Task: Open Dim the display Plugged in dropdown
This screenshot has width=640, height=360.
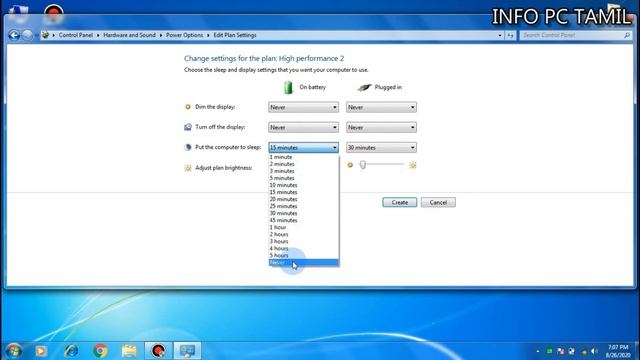Action: [x=381, y=107]
